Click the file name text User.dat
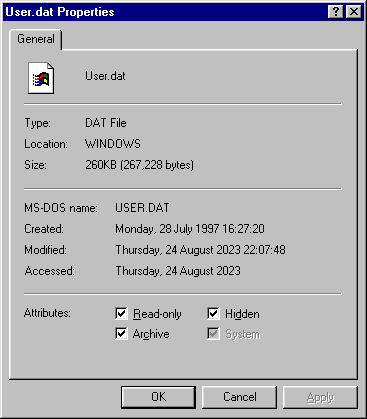The image size is (367, 419). point(105,76)
